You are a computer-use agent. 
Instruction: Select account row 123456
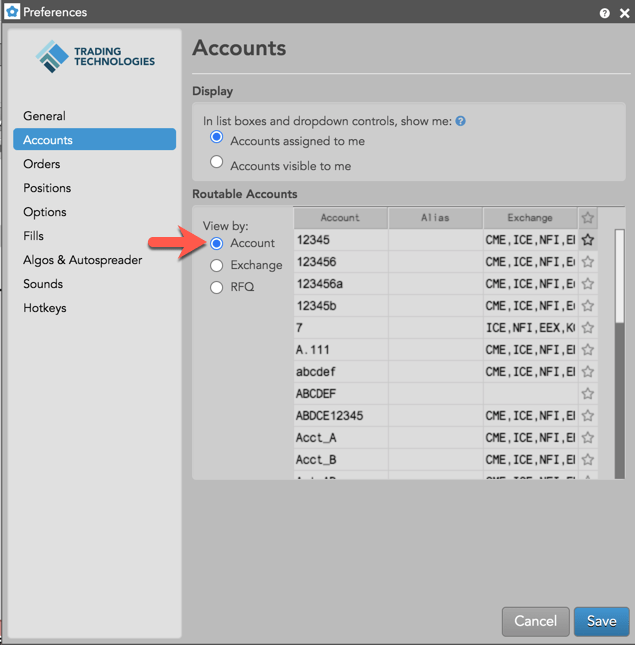pos(445,262)
